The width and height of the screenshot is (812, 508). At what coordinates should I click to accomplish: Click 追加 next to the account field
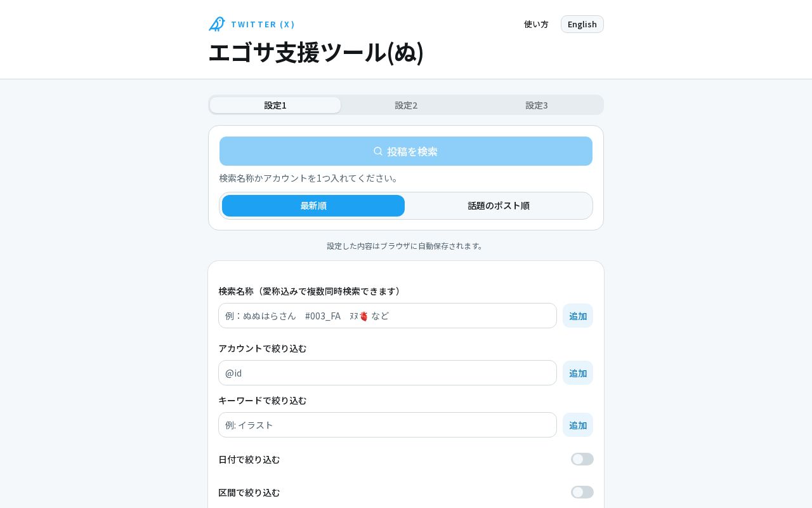pos(578,373)
